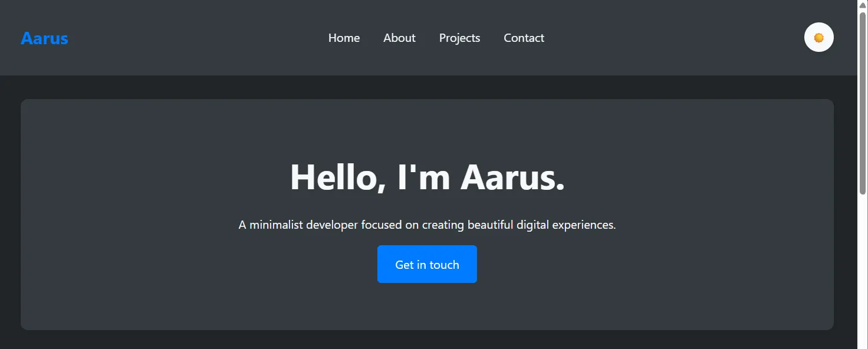
Task: Click the heading "Hello, I'm Aarus."
Action: [x=428, y=176]
